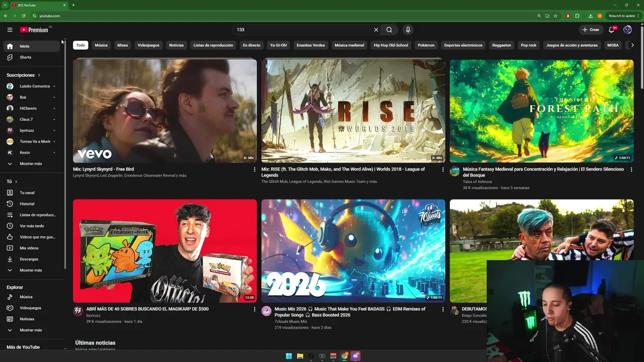Open options menu for RISE mix

(443, 170)
